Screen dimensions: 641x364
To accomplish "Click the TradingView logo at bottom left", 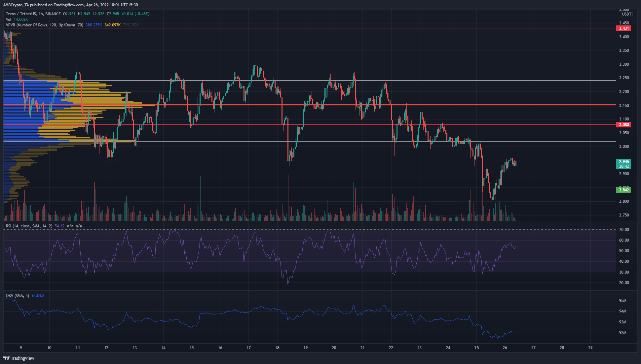I will click(19, 358).
